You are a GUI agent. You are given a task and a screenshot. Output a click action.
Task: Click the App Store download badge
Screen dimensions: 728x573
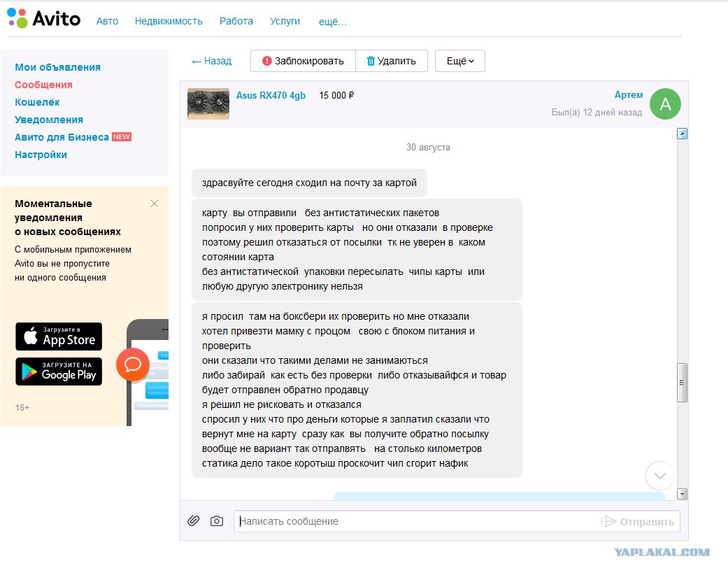pos(59,337)
